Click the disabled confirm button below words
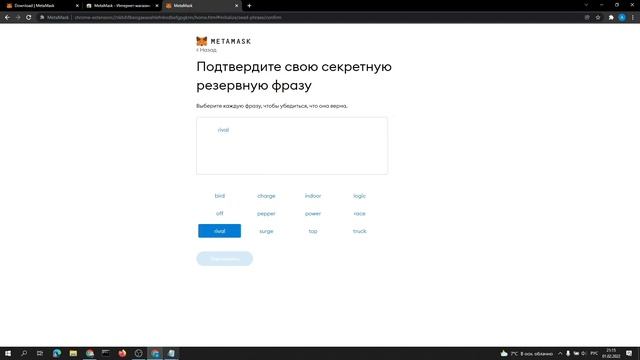The image size is (640, 360). [x=224, y=259]
